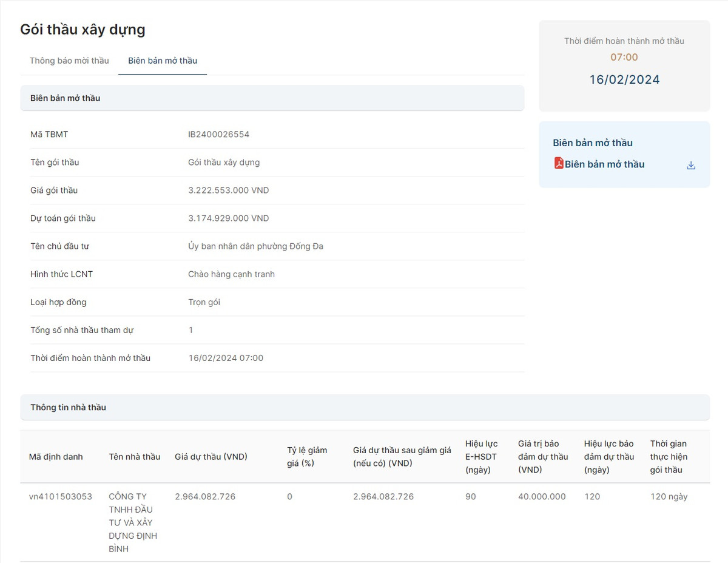Click the bid guarantee value 40.000.000
Image resolution: width=728 pixels, height=563 pixels.
pos(542,496)
